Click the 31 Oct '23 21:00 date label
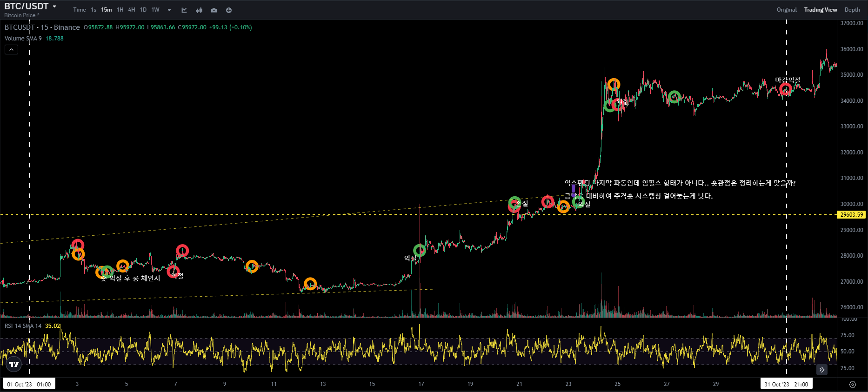Image resolution: width=868 pixels, height=392 pixels. (786, 384)
